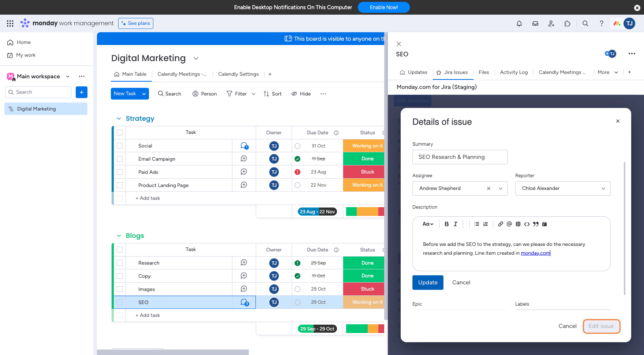Click the invite members icon
The height and width of the screenshot is (355, 644).
click(x=551, y=23)
